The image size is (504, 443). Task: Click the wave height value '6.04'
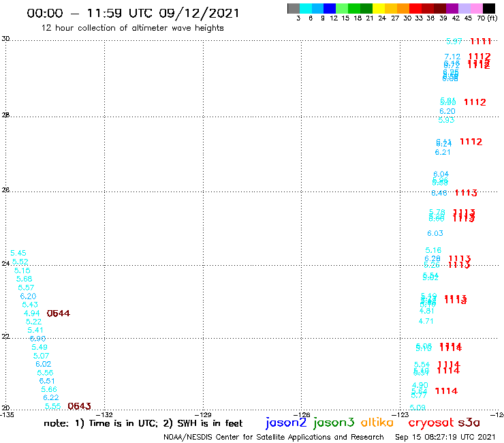441,174
